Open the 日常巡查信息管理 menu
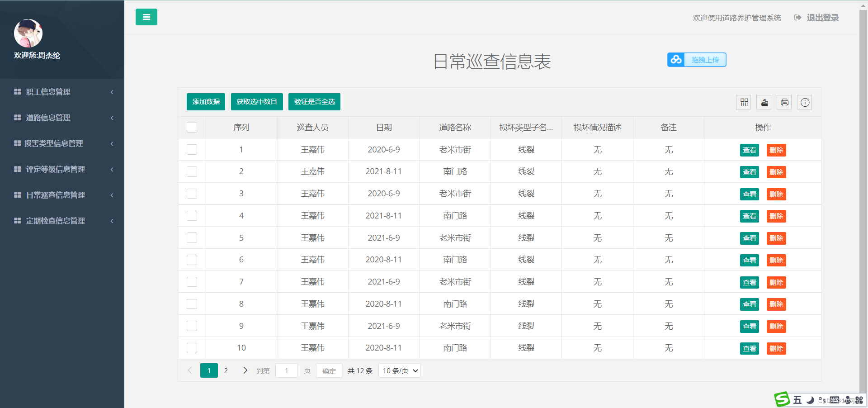 (62, 195)
